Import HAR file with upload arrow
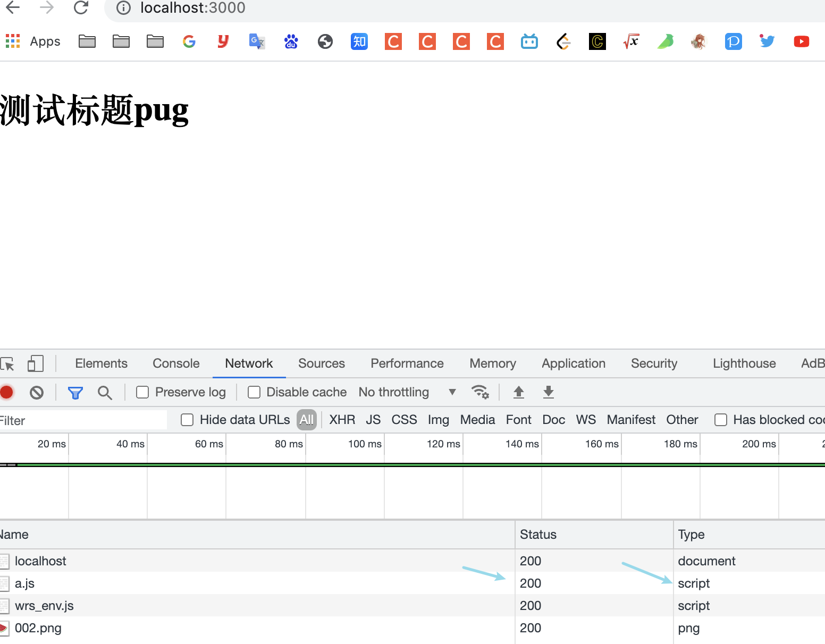Image resolution: width=825 pixels, height=644 pixels. [x=519, y=392]
